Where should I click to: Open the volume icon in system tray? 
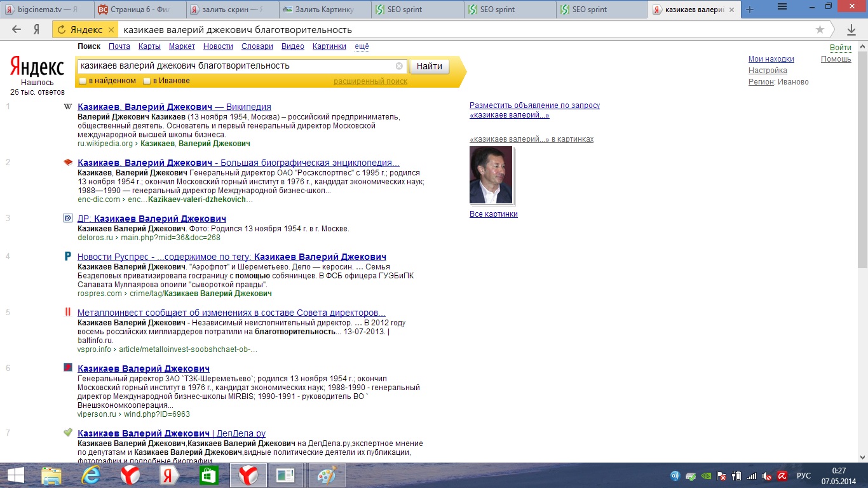768,476
